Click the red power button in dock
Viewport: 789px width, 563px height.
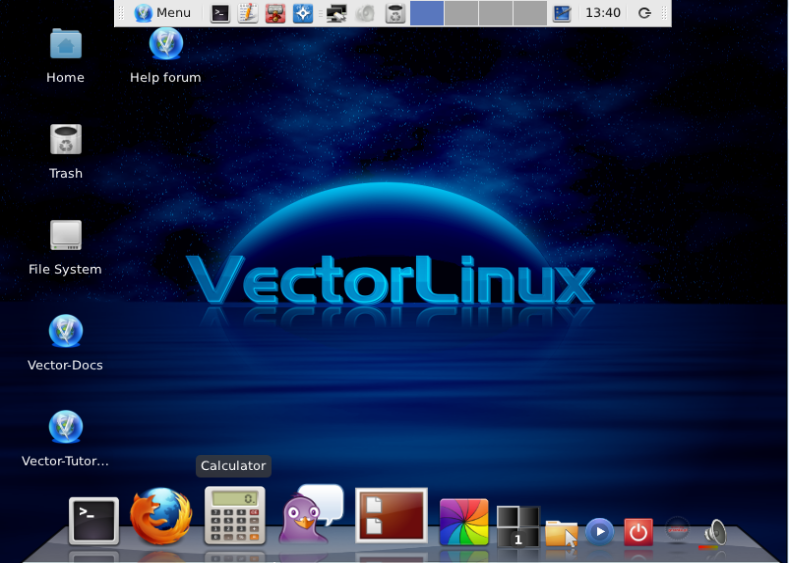pos(639,532)
